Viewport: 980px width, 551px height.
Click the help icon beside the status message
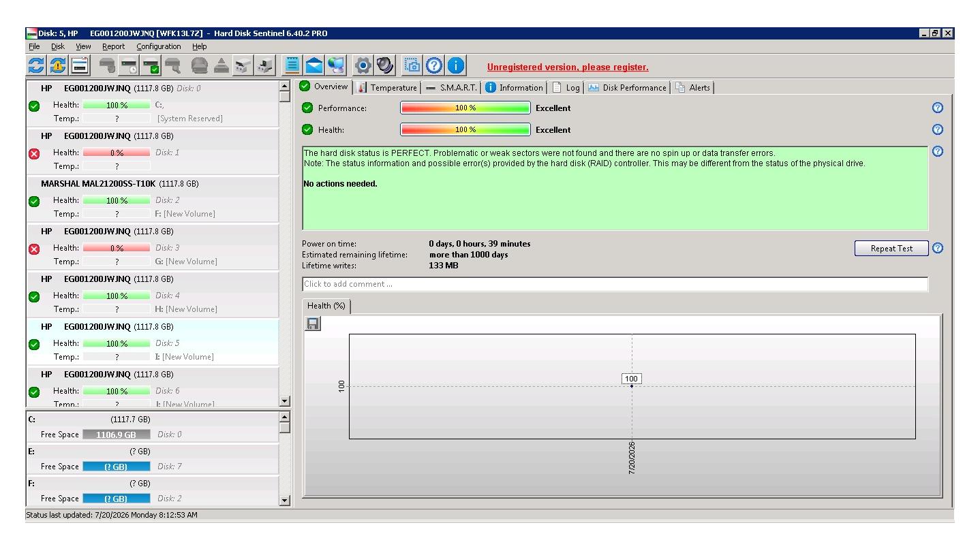[x=938, y=151]
